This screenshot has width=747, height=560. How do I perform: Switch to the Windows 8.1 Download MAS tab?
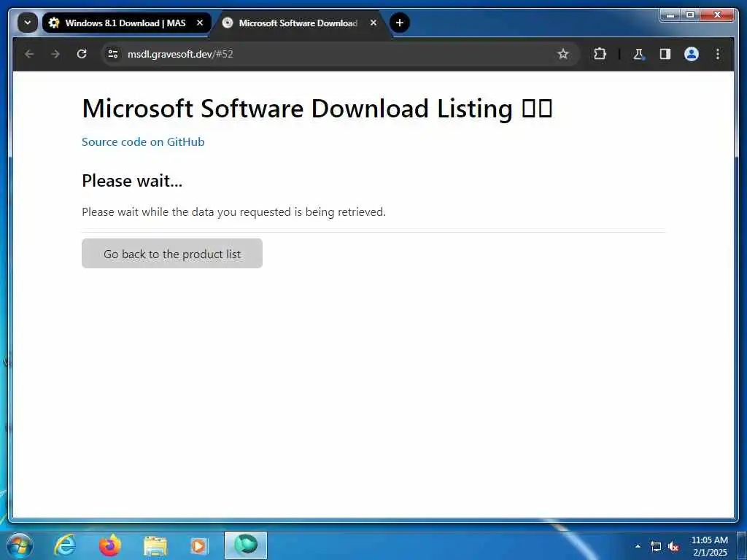point(126,23)
